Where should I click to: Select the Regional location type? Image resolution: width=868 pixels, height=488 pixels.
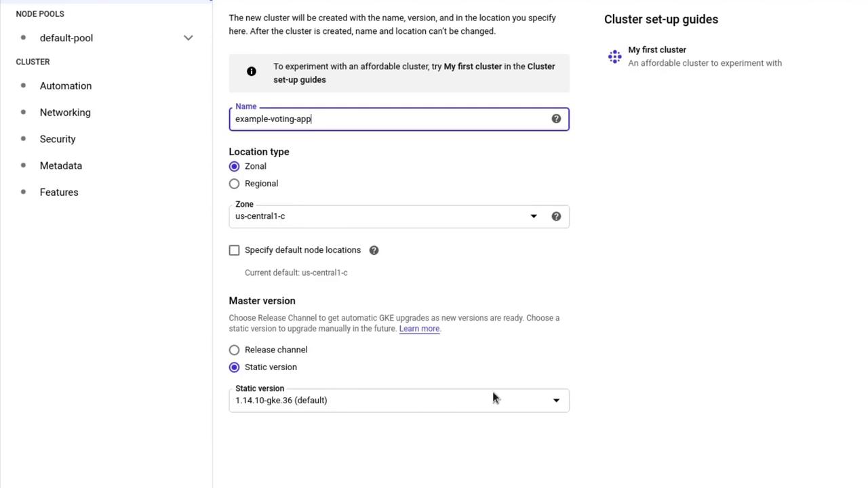[x=235, y=184]
